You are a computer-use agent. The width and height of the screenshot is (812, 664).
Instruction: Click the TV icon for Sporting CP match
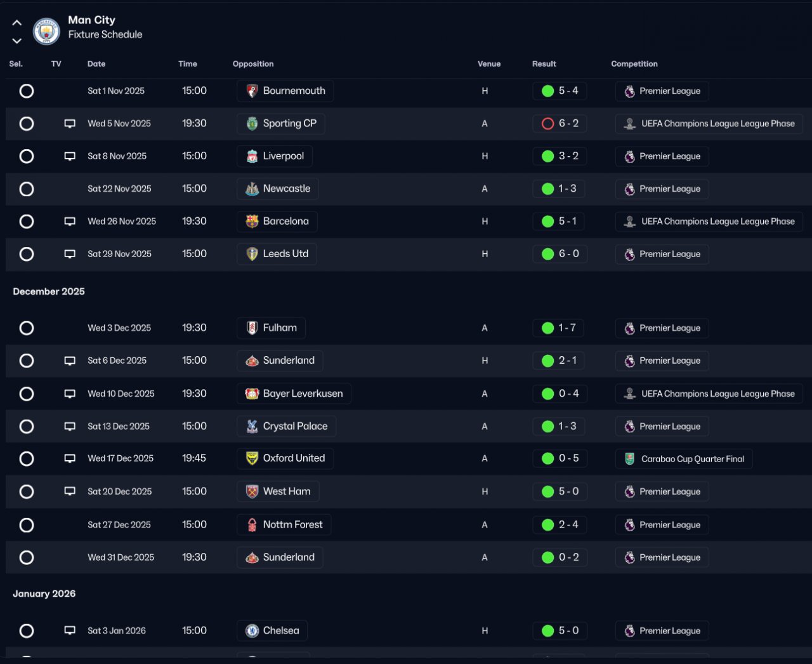pyautogui.click(x=70, y=124)
